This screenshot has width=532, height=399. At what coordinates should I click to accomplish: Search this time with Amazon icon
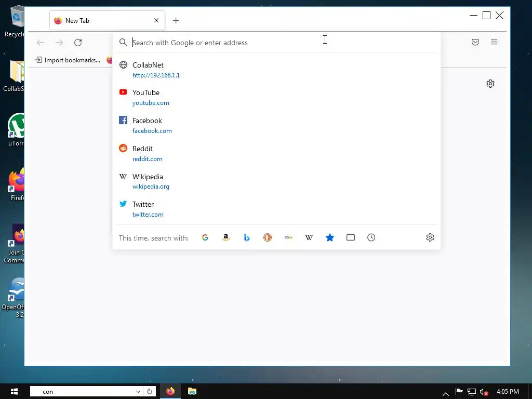[x=226, y=237]
